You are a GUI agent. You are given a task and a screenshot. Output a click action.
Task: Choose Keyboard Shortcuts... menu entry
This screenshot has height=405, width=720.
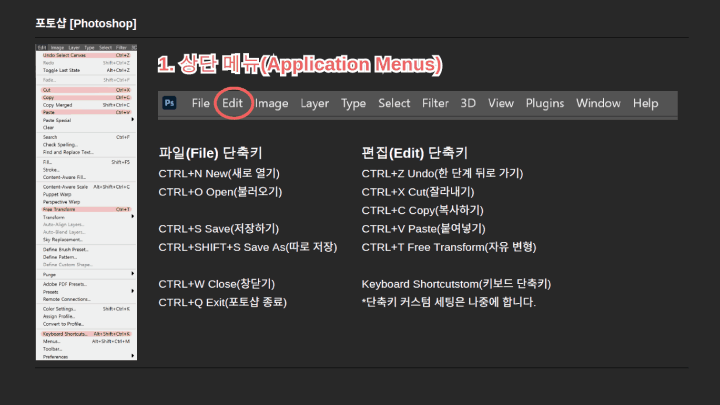click(x=86, y=334)
